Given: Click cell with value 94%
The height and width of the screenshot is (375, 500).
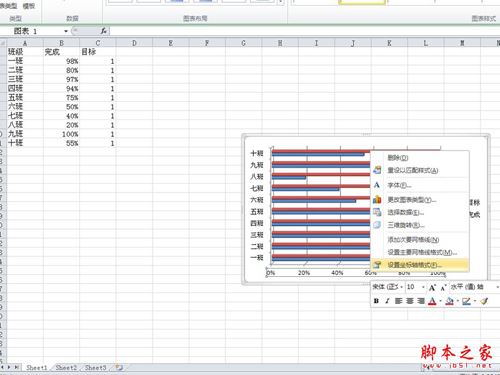Looking at the screenshot, I should (61, 88).
